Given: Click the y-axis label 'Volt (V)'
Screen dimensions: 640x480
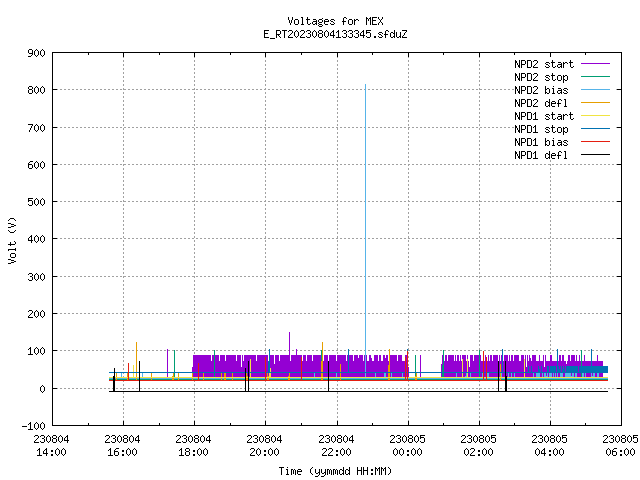Looking at the screenshot, I should click(12, 240).
